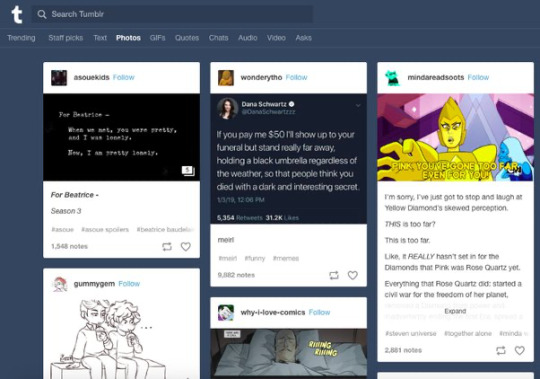Like the asouekids post
The width and height of the screenshot is (540, 379).
pyautogui.click(x=186, y=246)
